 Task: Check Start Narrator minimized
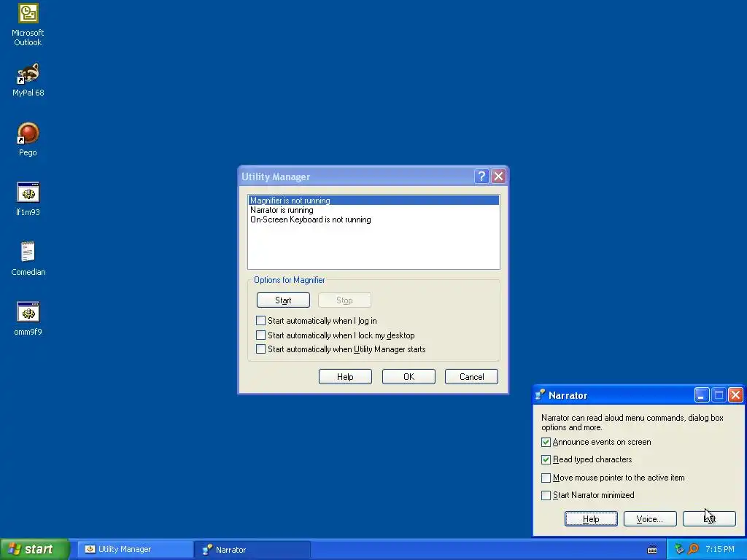[x=546, y=495]
